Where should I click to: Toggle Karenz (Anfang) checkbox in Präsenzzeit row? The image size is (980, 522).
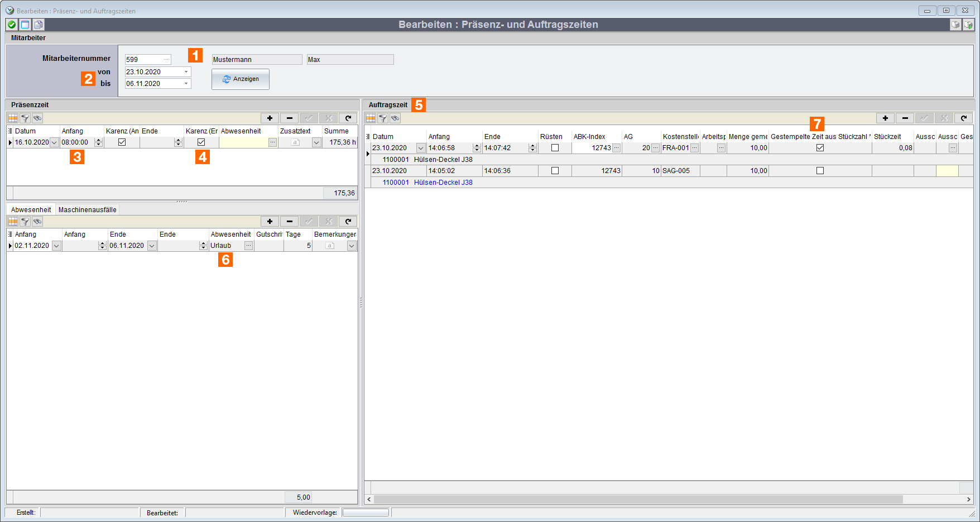[x=122, y=142]
